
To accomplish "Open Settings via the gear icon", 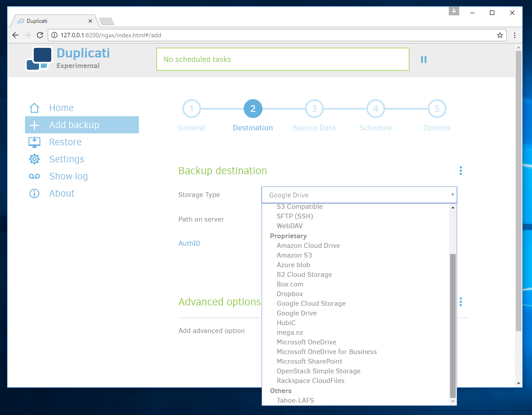I will (x=34, y=159).
